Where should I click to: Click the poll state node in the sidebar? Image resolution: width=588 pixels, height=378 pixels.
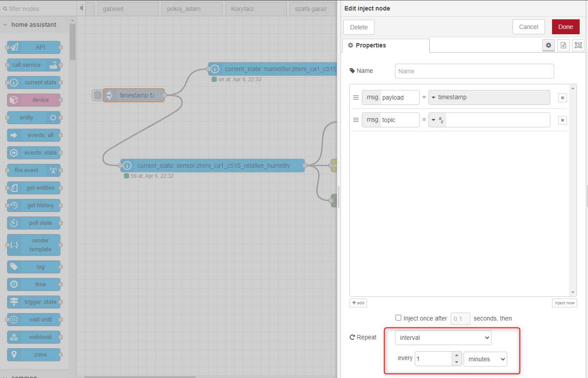point(33,223)
